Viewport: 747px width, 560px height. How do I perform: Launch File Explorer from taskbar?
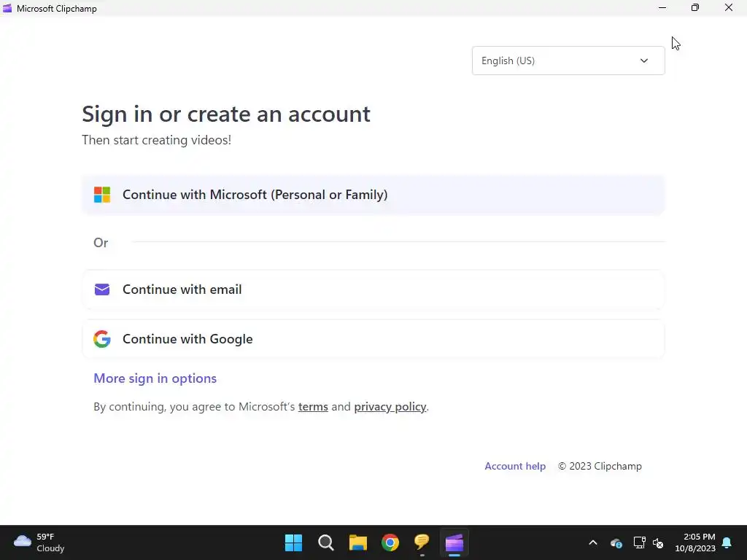[357, 542]
